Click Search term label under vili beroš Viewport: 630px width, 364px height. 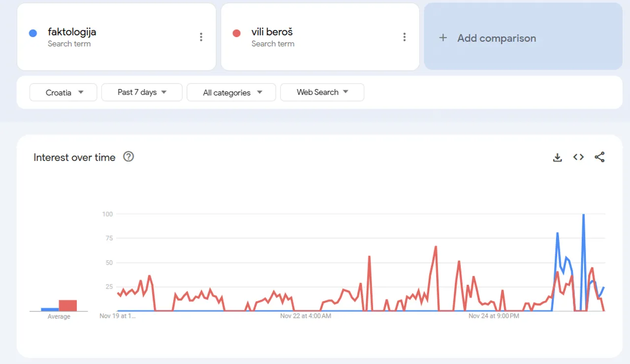pyautogui.click(x=273, y=44)
